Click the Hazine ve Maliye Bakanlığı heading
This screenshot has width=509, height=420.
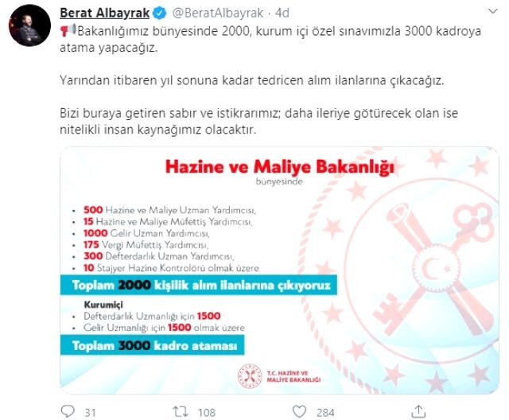pos(279,167)
